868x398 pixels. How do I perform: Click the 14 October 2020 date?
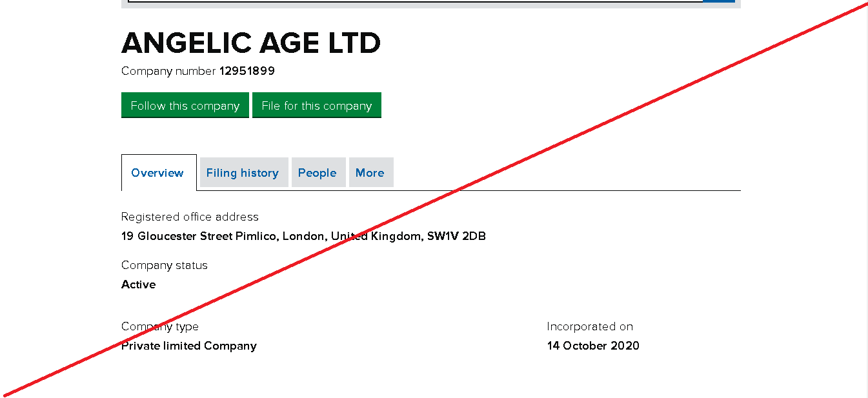click(593, 346)
